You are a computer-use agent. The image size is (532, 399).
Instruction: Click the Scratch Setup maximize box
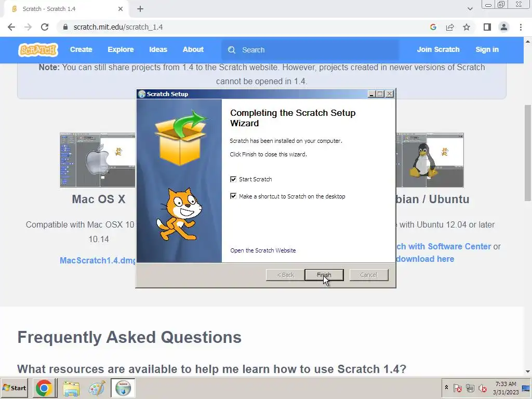tap(380, 94)
